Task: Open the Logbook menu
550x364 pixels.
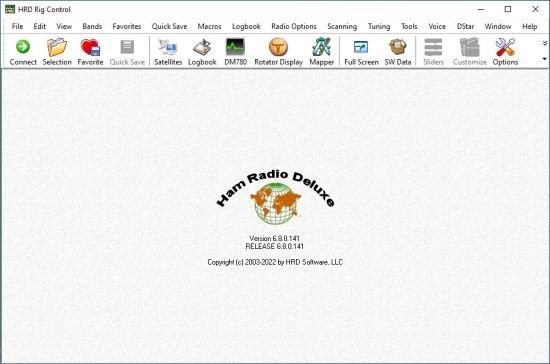Action: [246, 26]
